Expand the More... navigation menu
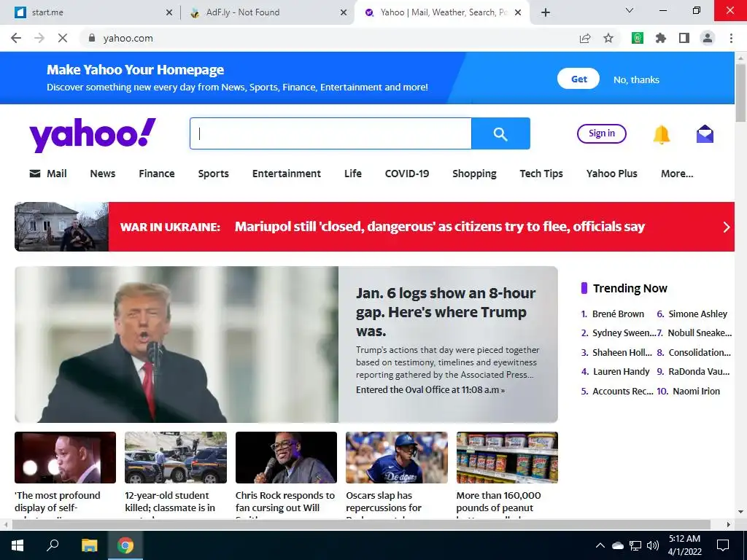The width and height of the screenshot is (747, 560). [x=677, y=174]
